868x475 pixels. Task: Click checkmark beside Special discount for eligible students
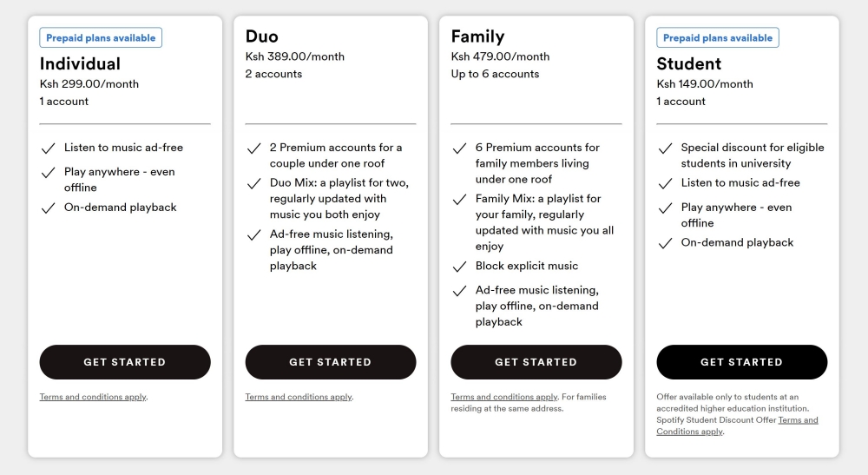[666, 148]
